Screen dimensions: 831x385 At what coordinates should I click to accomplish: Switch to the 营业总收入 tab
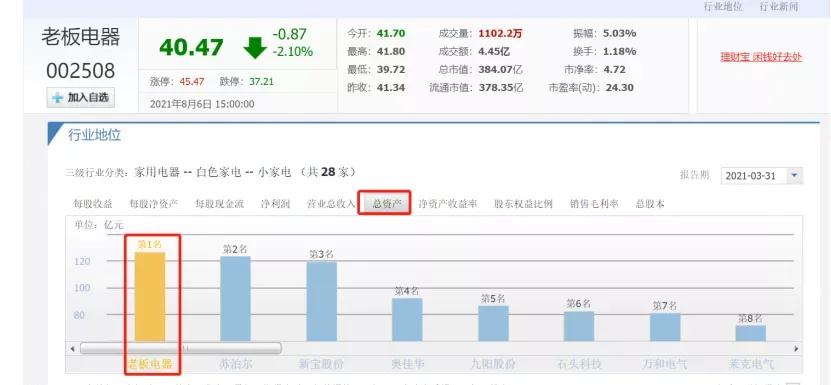point(331,204)
